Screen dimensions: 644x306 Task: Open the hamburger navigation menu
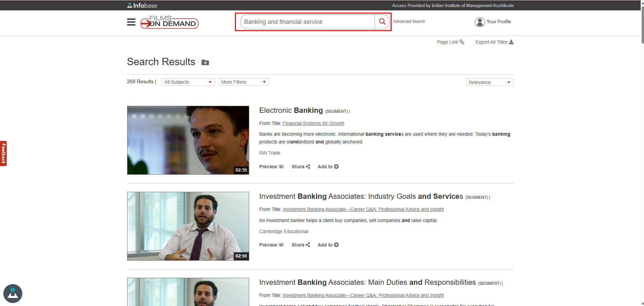[x=131, y=22]
